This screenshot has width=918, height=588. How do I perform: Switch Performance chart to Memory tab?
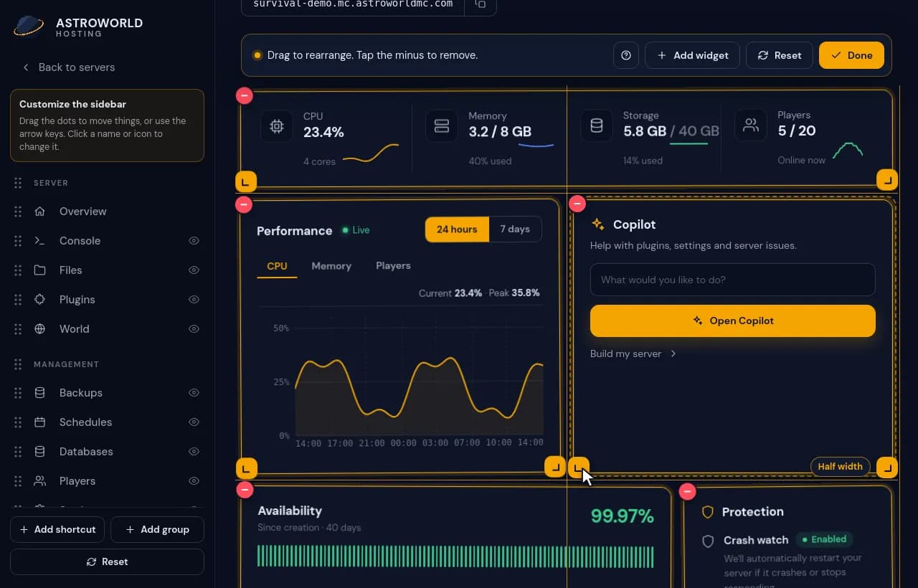(x=331, y=266)
